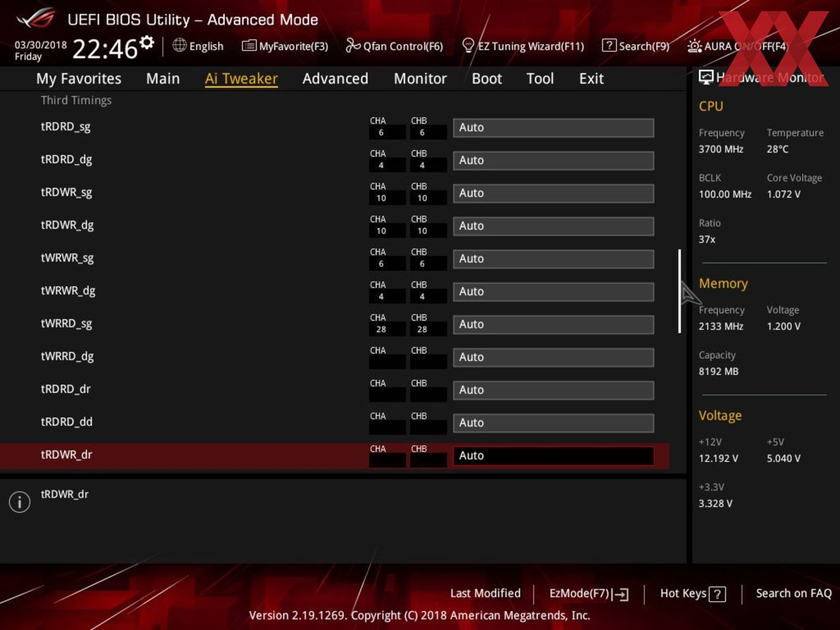The width and height of the screenshot is (840, 630).
Task: Switch to the My Favorites tab
Action: click(78, 78)
